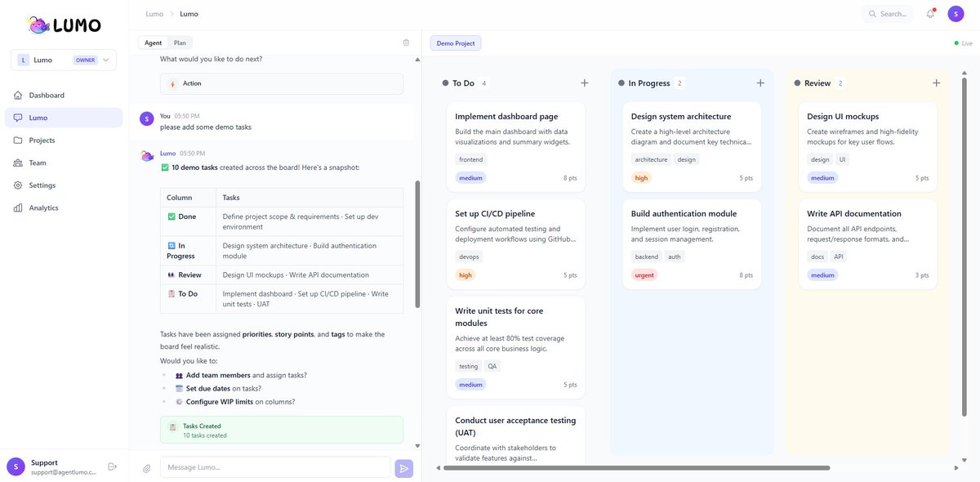Viewport: 980px width, 482px height.
Task: Expand the Action block
Action: (x=282, y=83)
